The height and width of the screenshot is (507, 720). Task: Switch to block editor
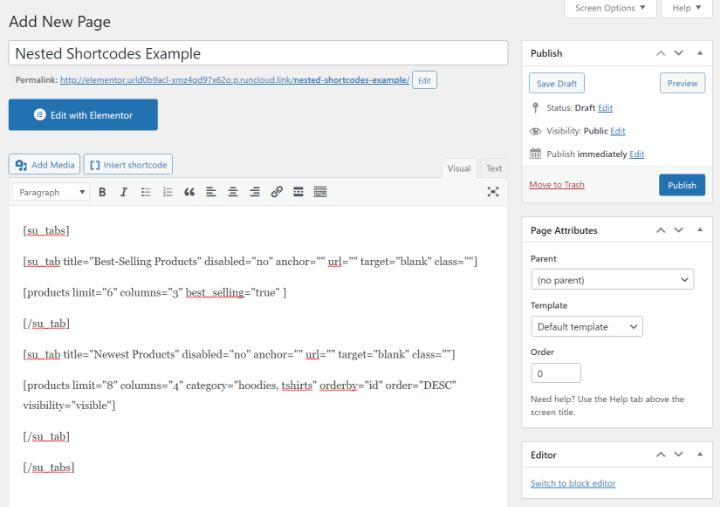pos(573,483)
